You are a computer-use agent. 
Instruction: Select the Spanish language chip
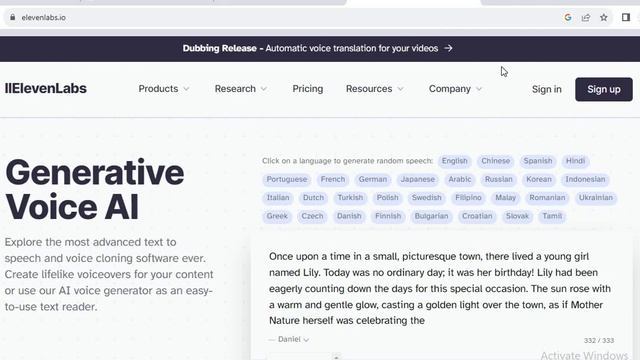[x=538, y=161]
